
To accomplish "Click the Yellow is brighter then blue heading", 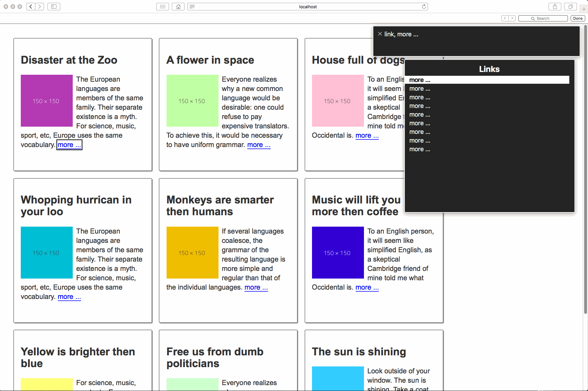I will pyautogui.click(x=78, y=357).
